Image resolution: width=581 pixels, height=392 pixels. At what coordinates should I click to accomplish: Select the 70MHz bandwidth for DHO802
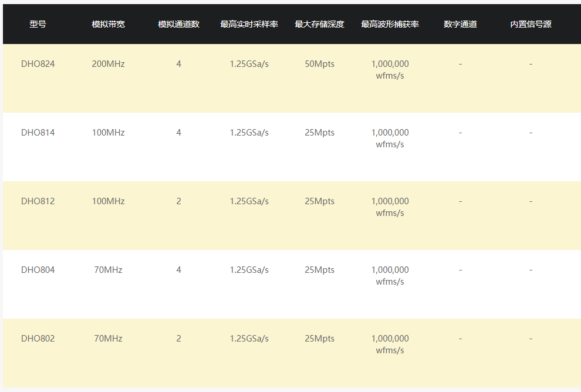coord(108,339)
